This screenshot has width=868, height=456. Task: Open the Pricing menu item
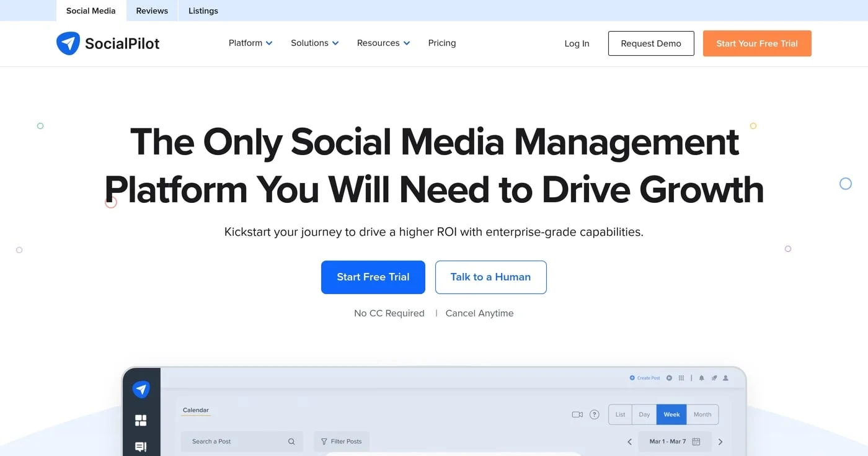coord(442,43)
